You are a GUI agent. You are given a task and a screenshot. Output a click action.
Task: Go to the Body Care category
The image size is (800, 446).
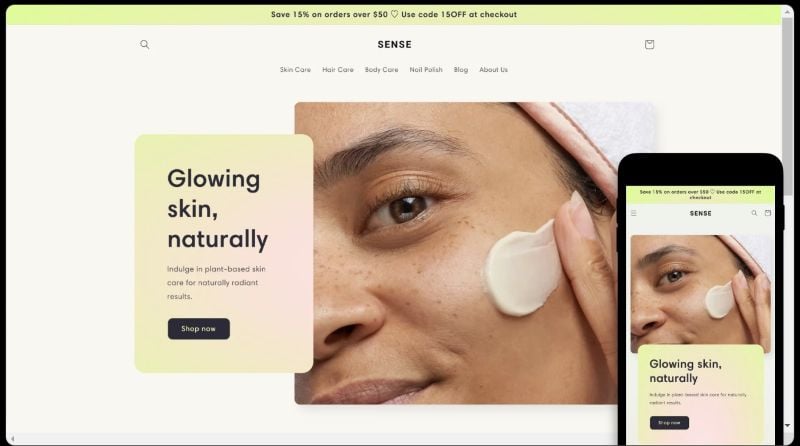coord(382,69)
